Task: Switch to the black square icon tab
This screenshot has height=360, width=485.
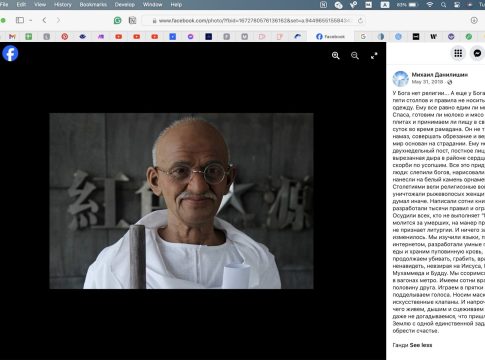Action: coord(416,36)
